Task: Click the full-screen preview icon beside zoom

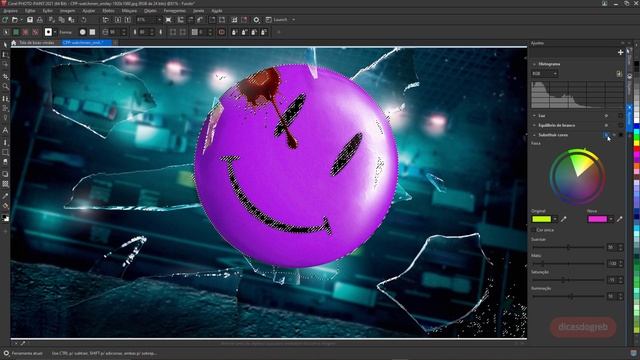Action: coord(169,20)
